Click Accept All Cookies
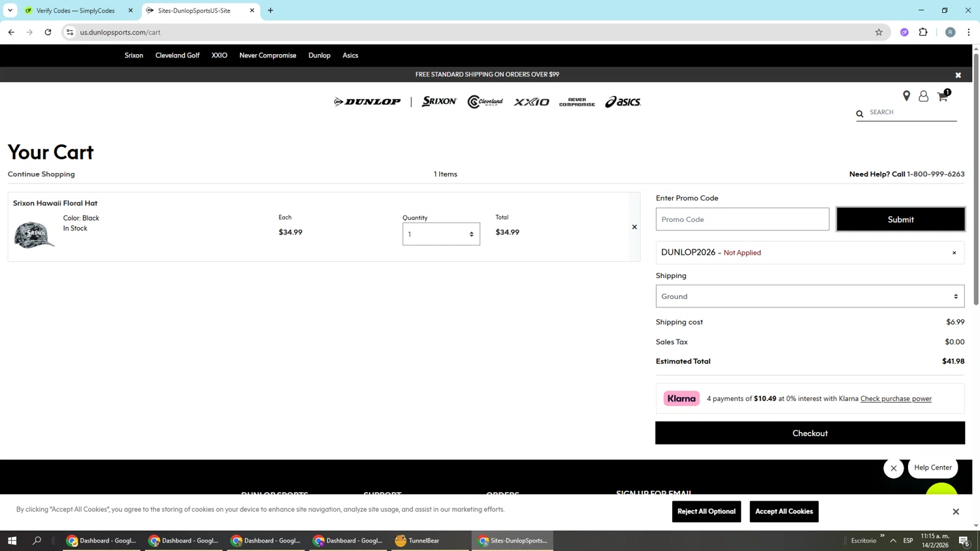Viewport: 980px width, 551px height. click(x=784, y=511)
